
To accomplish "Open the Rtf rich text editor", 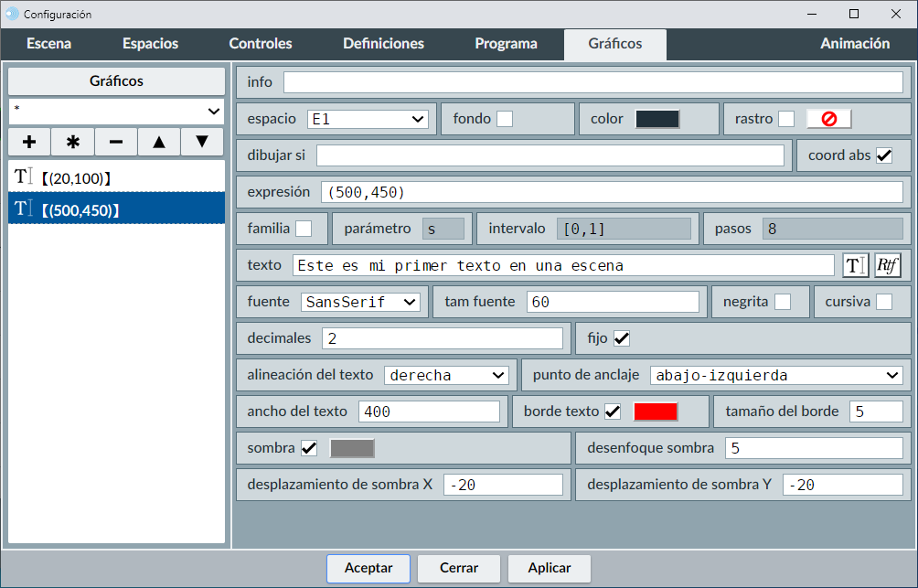I will coord(888,265).
